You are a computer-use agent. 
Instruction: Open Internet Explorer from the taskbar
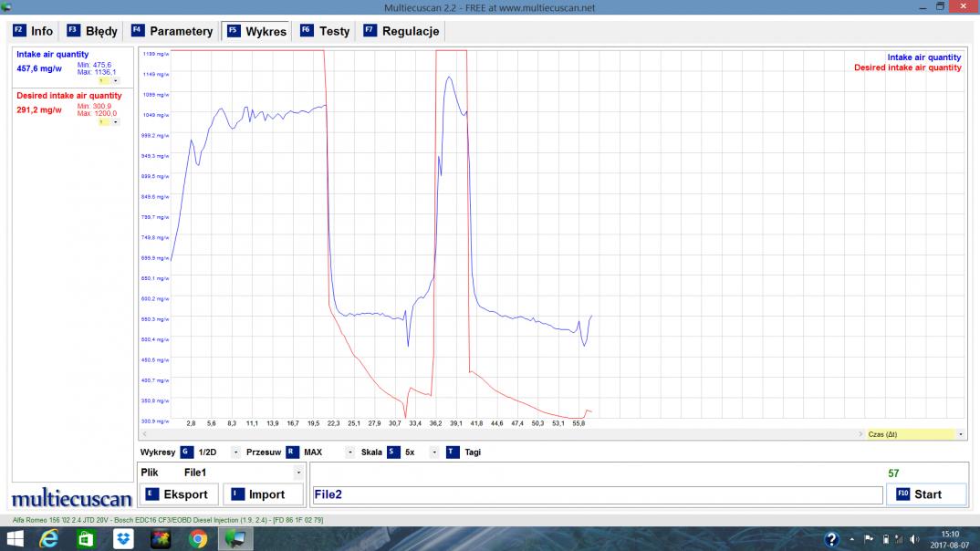[49, 538]
